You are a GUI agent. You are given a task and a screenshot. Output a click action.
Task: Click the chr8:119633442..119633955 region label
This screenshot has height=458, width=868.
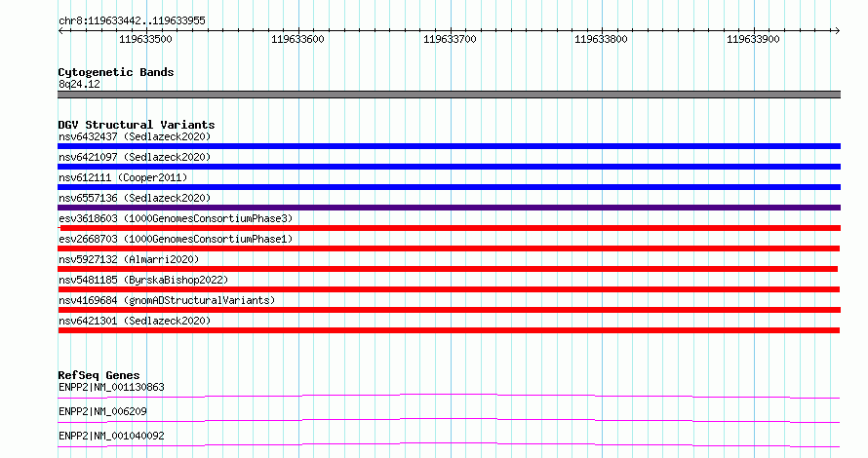(132, 21)
